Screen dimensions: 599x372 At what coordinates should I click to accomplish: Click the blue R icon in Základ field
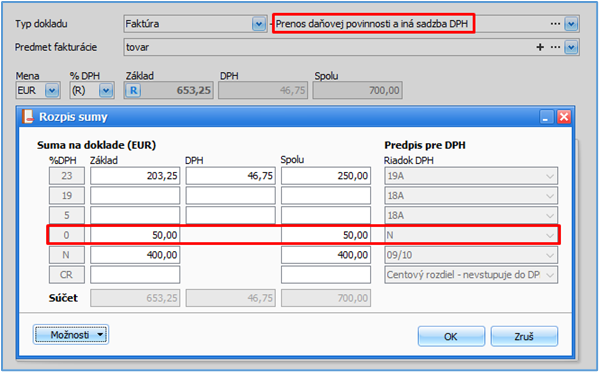pos(133,91)
